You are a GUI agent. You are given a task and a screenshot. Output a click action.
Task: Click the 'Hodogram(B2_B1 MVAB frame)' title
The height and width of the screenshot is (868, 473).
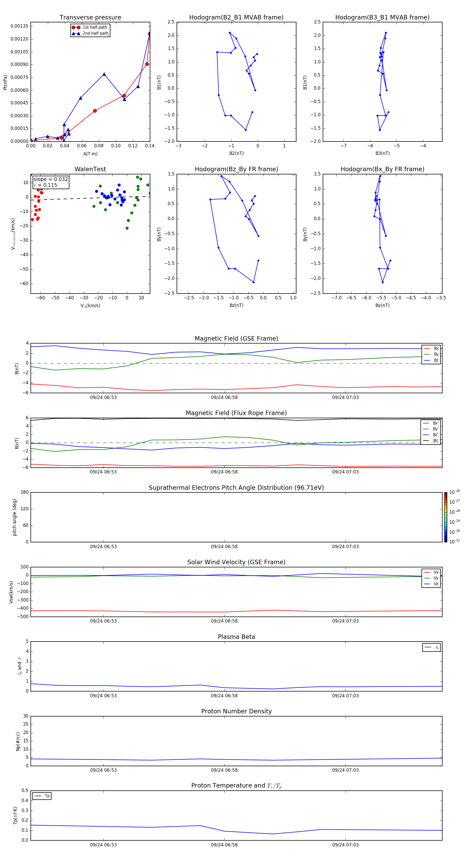click(x=236, y=18)
